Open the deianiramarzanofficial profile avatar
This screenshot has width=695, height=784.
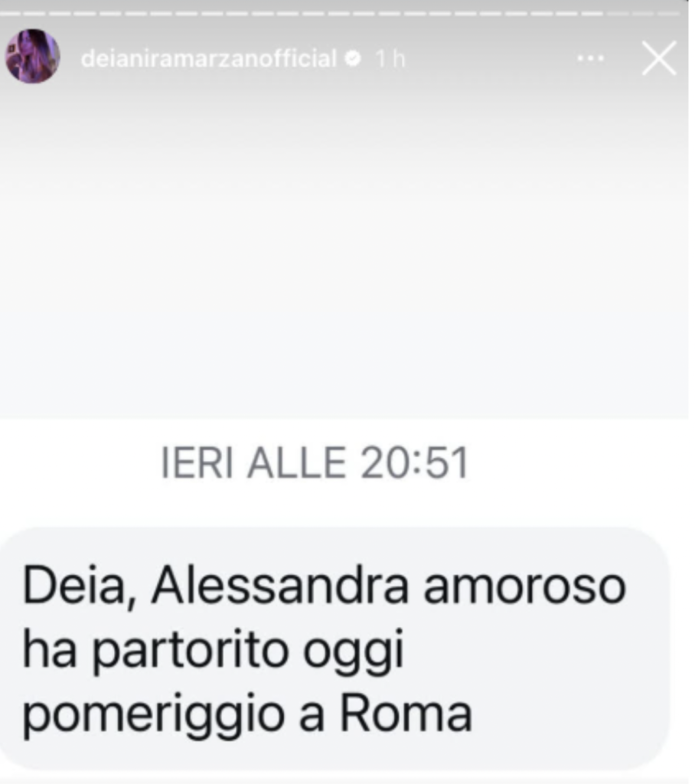32,56
